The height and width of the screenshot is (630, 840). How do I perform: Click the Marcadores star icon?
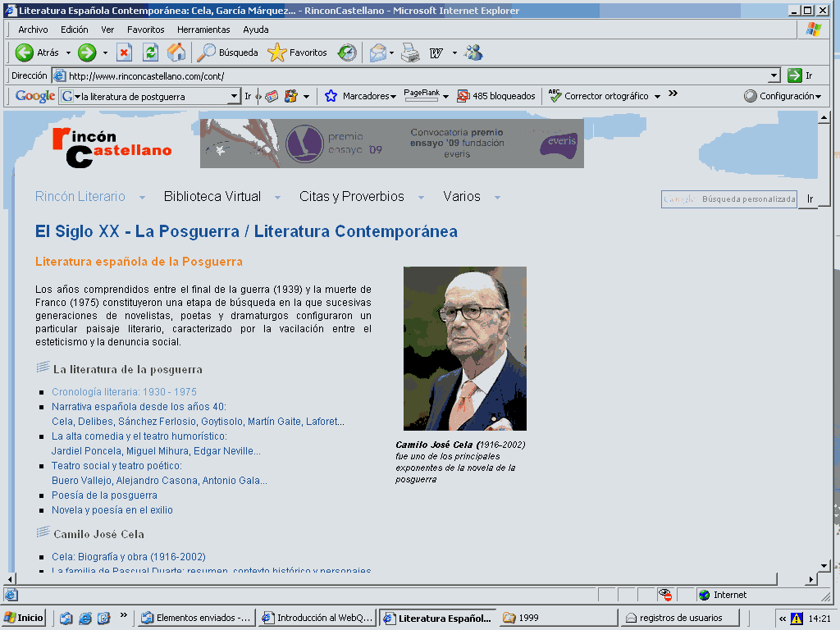(331, 96)
